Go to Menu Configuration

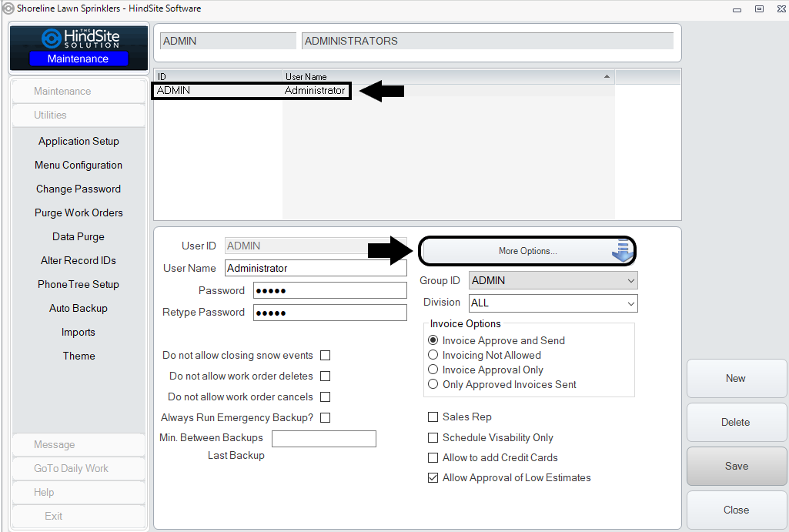click(79, 166)
